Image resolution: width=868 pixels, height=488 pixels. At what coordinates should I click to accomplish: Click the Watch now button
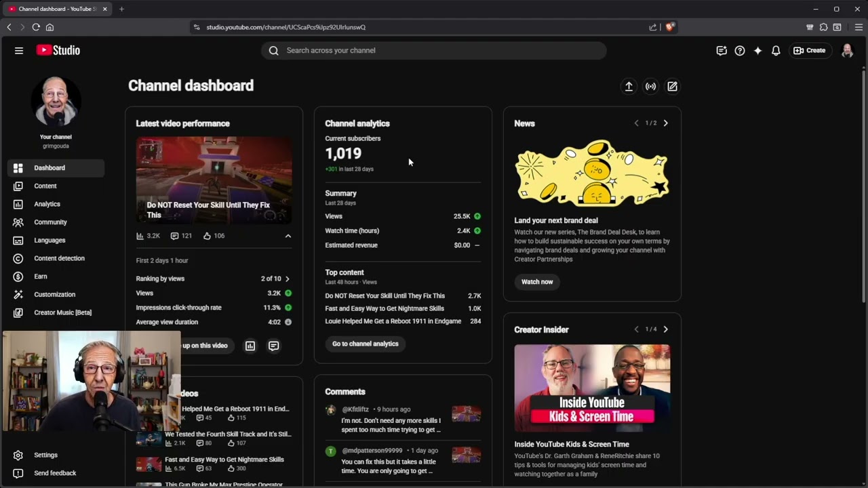click(x=537, y=282)
